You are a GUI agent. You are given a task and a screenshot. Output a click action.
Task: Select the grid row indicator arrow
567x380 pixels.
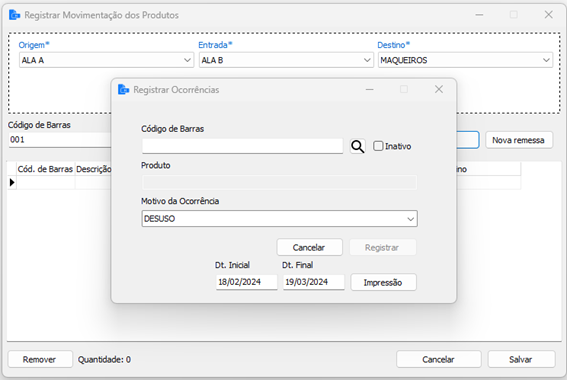(x=12, y=183)
